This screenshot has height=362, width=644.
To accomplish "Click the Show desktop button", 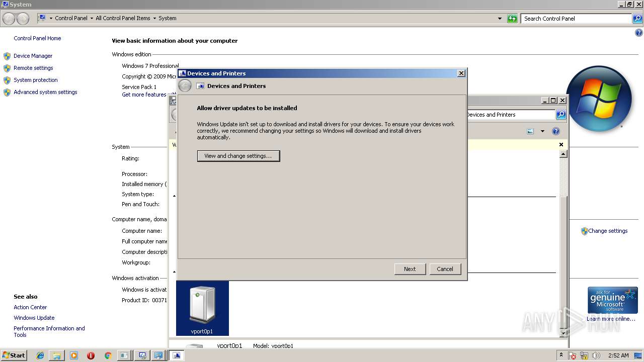I will [638, 355].
